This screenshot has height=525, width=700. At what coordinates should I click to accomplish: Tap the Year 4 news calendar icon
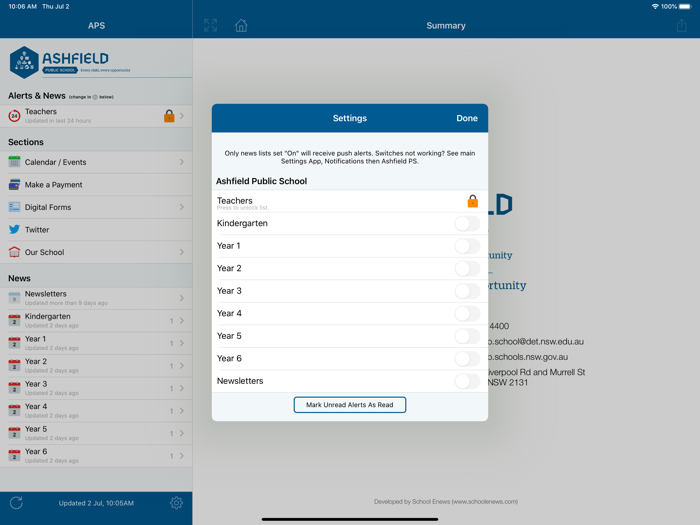14,410
